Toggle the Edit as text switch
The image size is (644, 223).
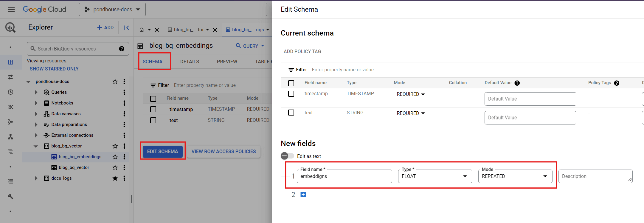pyautogui.click(x=287, y=156)
